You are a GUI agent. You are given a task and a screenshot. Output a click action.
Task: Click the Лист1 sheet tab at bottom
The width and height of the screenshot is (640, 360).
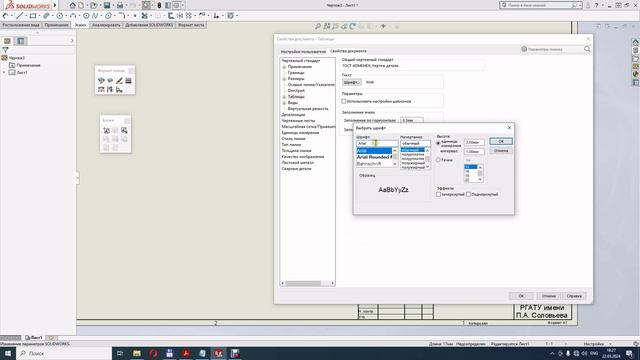coord(33,338)
